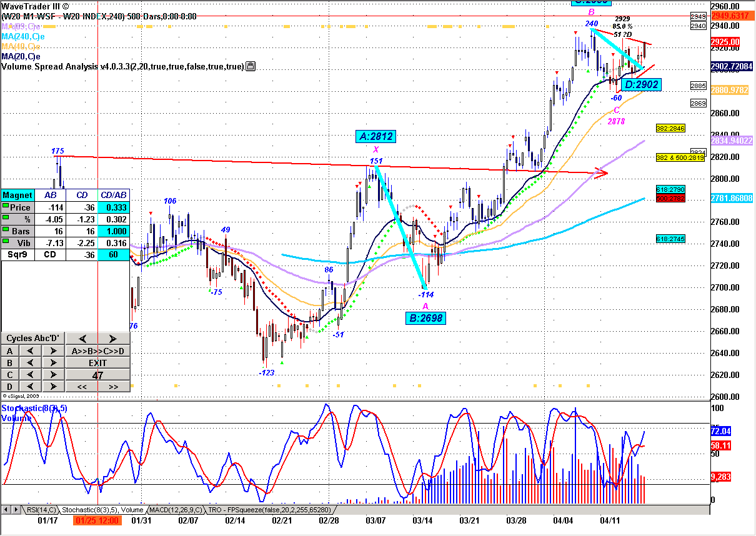Click the B point label button
The width and height of the screenshot is (756, 536).
point(9,363)
